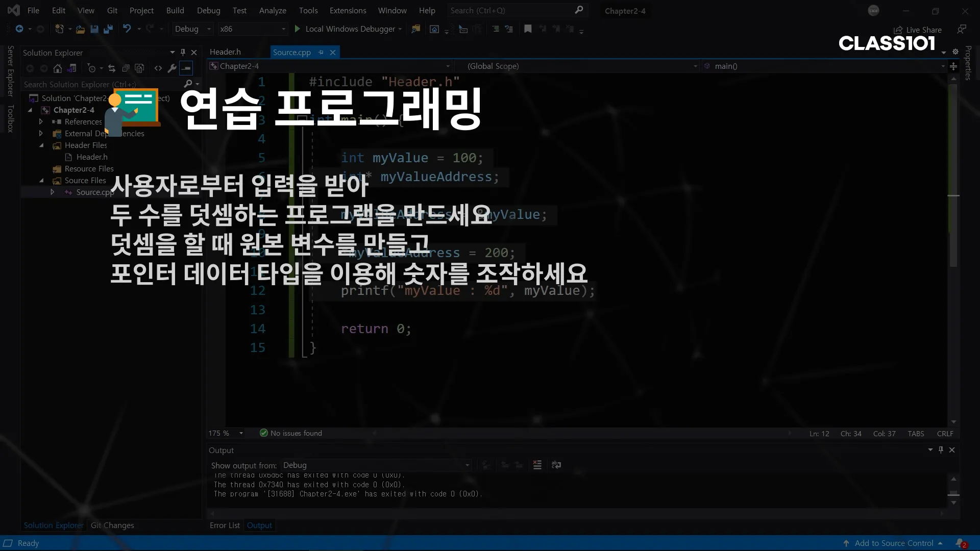The width and height of the screenshot is (980, 551).
Task: Click the Save All toolbar icon
Action: [108, 29]
